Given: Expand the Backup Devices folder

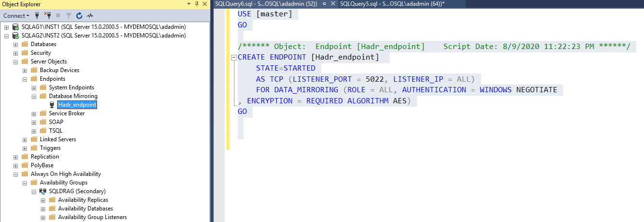Looking at the screenshot, I should (25, 70).
